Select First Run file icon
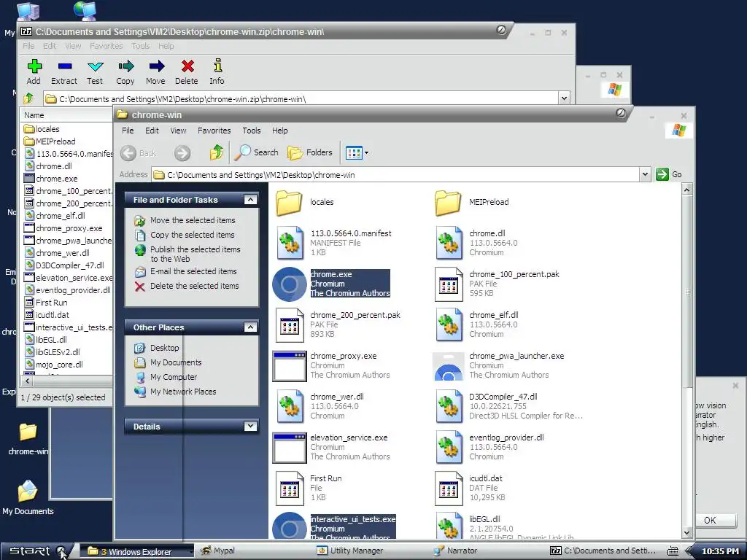The width and height of the screenshot is (747, 560). 289,488
